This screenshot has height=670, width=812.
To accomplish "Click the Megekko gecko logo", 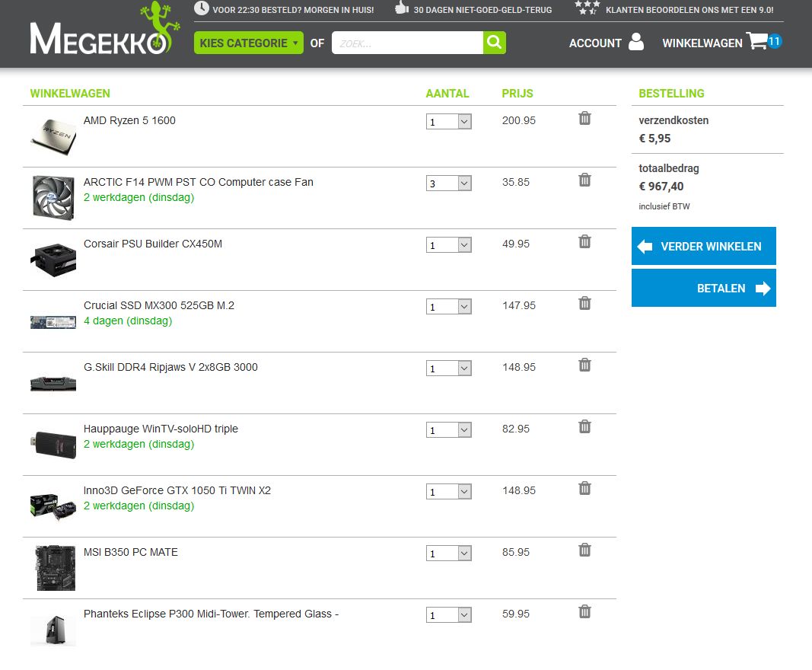I will pyautogui.click(x=104, y=29).
